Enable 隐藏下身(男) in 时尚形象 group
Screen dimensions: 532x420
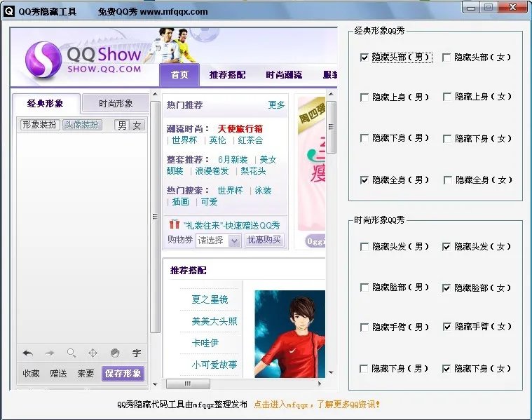point(363,369)
